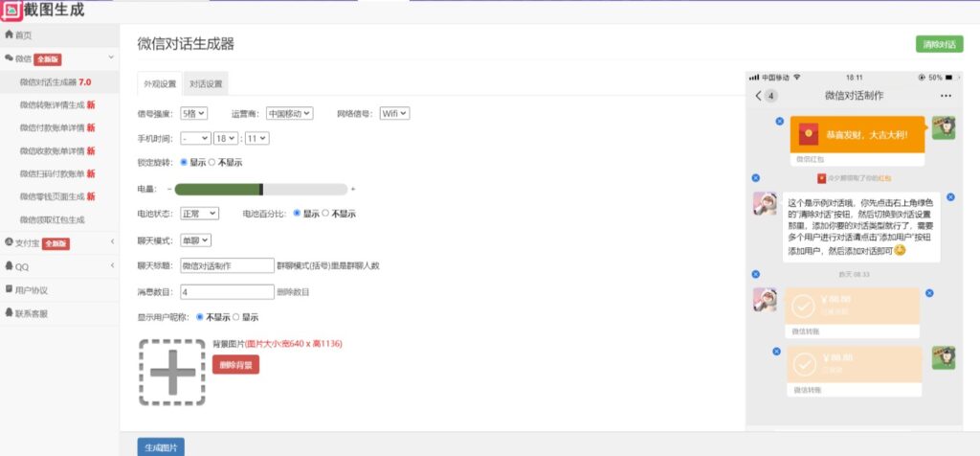Select 不显示 for 显示用户昵称
Screen dimensions: 980x456
200,317
